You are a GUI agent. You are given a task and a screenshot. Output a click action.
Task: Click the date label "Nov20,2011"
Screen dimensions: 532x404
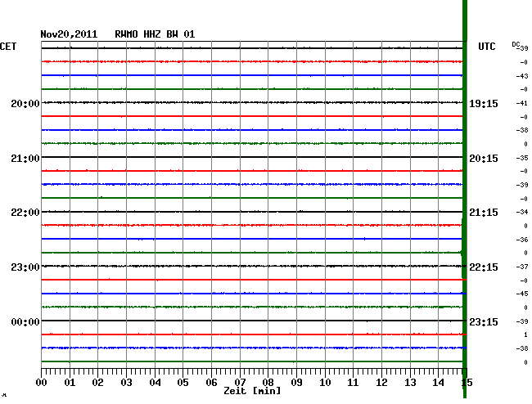[x=69, y=34]
